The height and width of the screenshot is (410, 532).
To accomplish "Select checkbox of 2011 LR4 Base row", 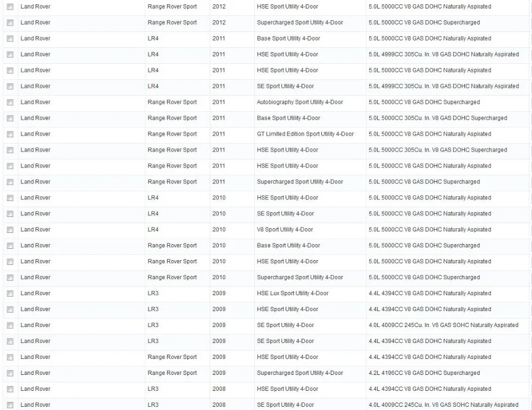I will 10,39.
